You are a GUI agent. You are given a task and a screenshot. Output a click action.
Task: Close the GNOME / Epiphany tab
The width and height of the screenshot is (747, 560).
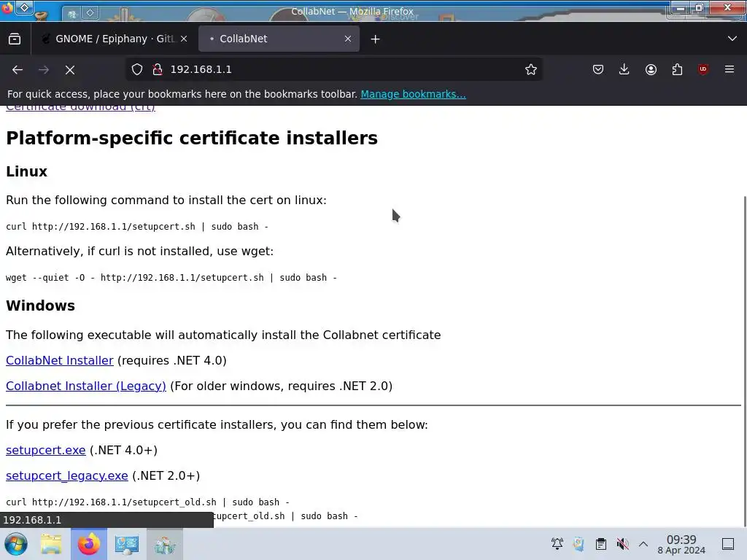pos(184,39)
